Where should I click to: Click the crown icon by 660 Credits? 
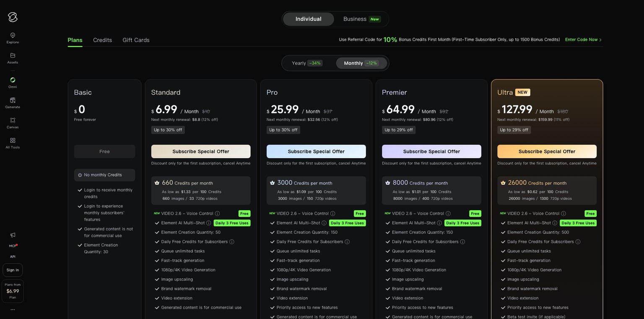click(157, 183)
